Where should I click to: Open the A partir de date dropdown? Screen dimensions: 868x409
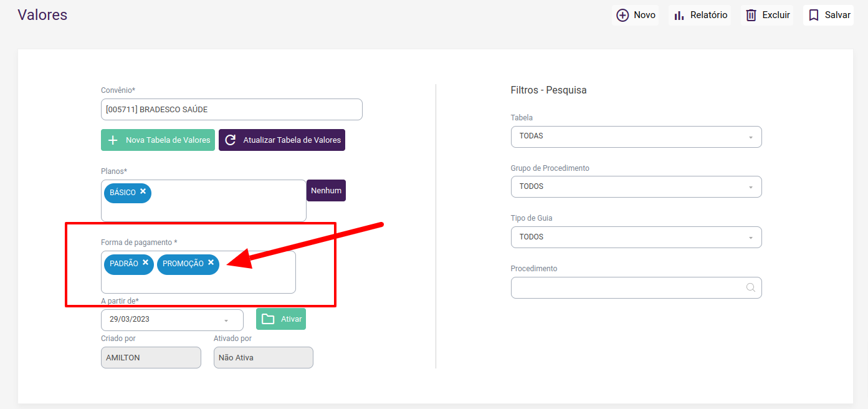226,320
